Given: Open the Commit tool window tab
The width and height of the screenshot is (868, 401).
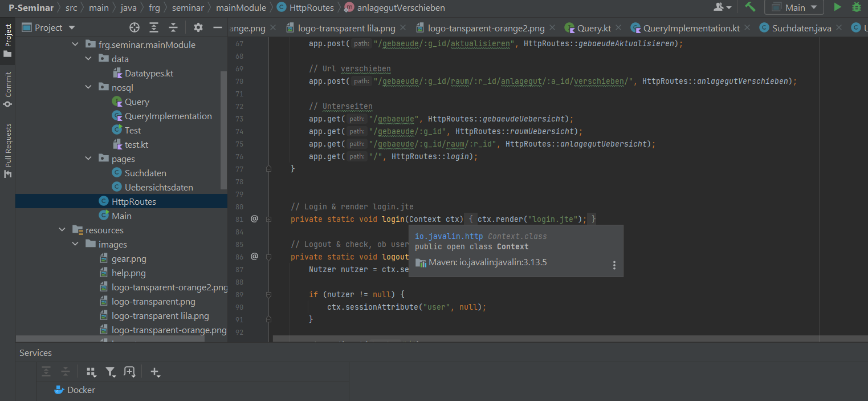Looking at the screenshot, I should point(7,88).
